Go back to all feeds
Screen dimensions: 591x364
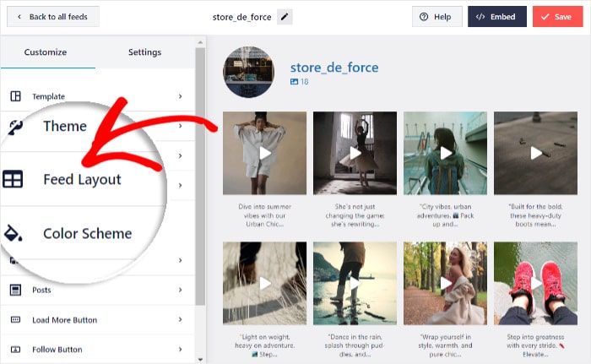click(53, 17)
